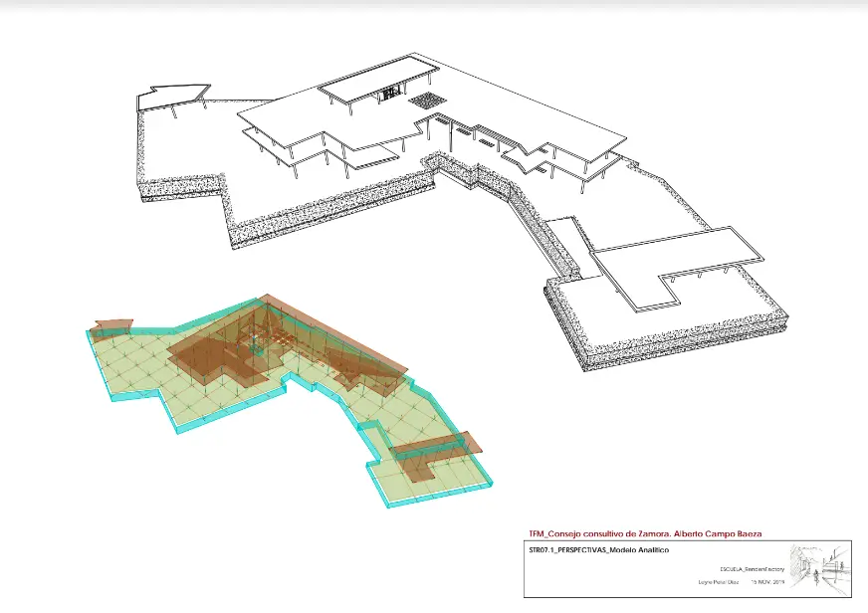Select the small detached brown canopy in colored model
The width and height of the screenshot is (868, 613).
point(112,326)
